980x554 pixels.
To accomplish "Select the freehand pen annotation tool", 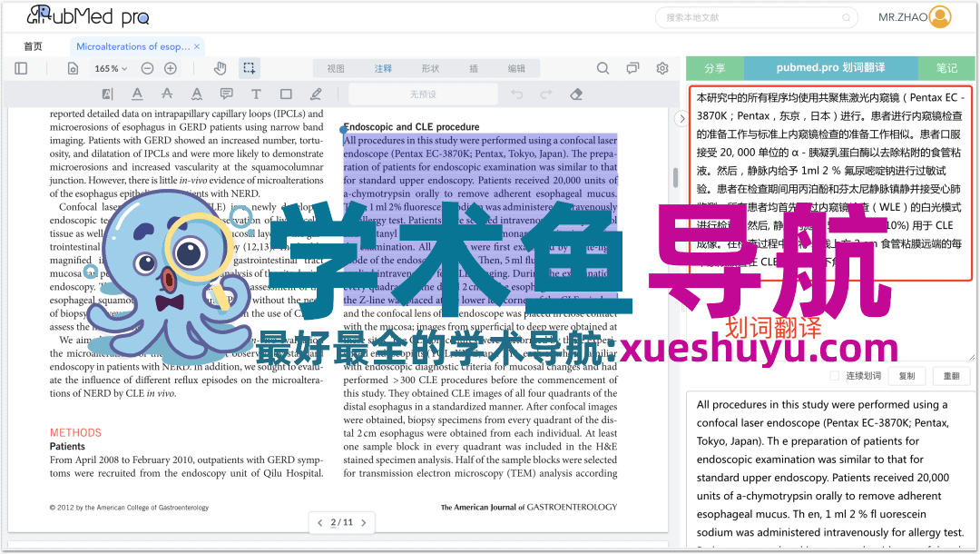I will 317,94.
